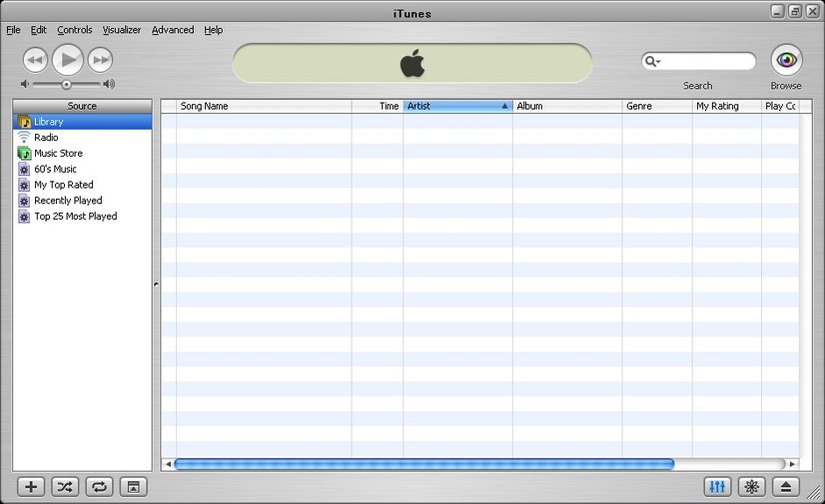Minimize the iTunes window
The width and height of the screenshot is (825, 504).
[778, 11]
